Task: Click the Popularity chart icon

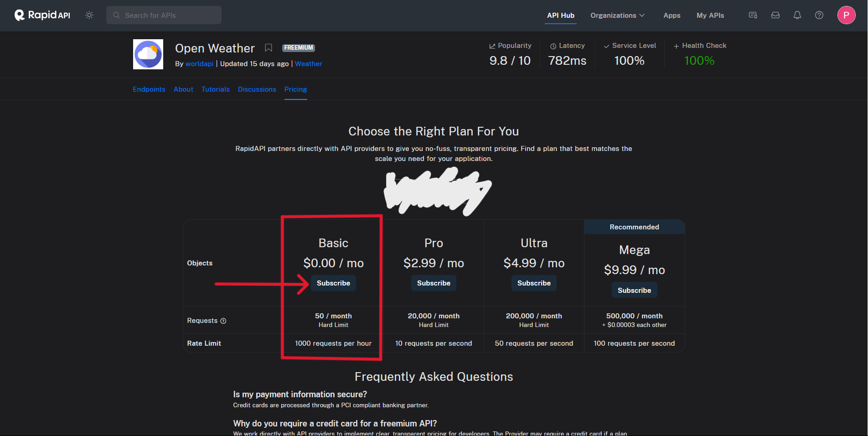Action: click(x=492, y=46)
